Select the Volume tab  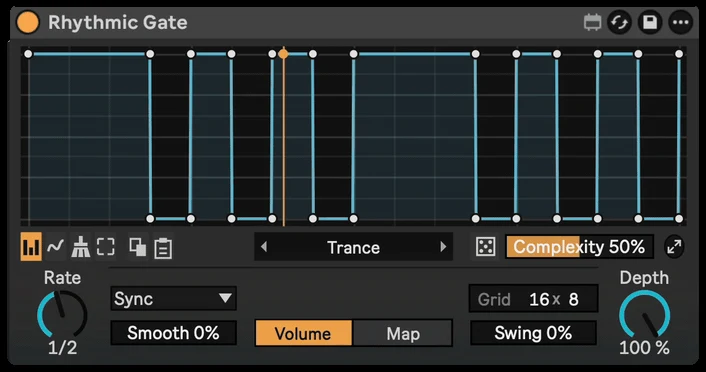pyautogui.click(x=303, y=333)
